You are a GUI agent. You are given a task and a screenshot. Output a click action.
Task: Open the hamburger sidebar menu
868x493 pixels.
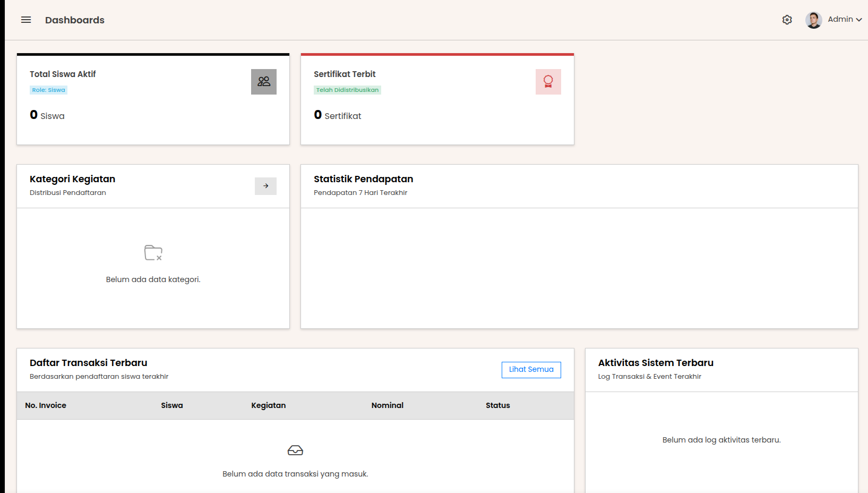point(26,20)
